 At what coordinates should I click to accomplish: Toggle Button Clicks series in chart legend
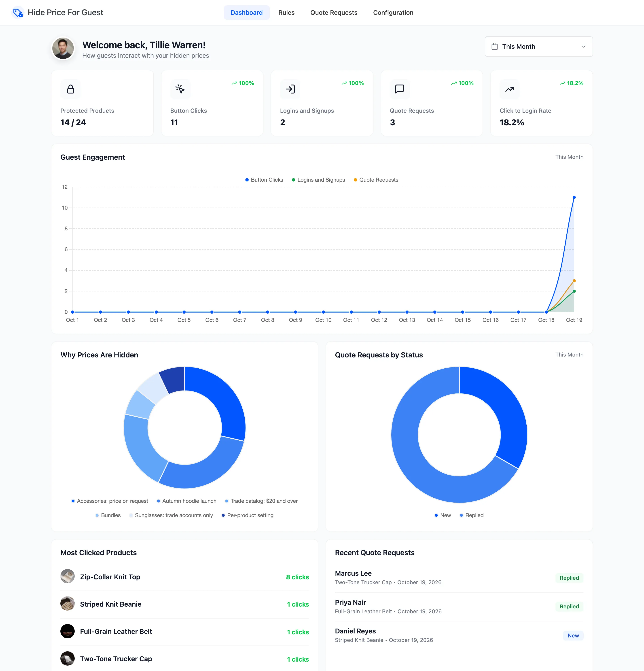coord(264,180)
